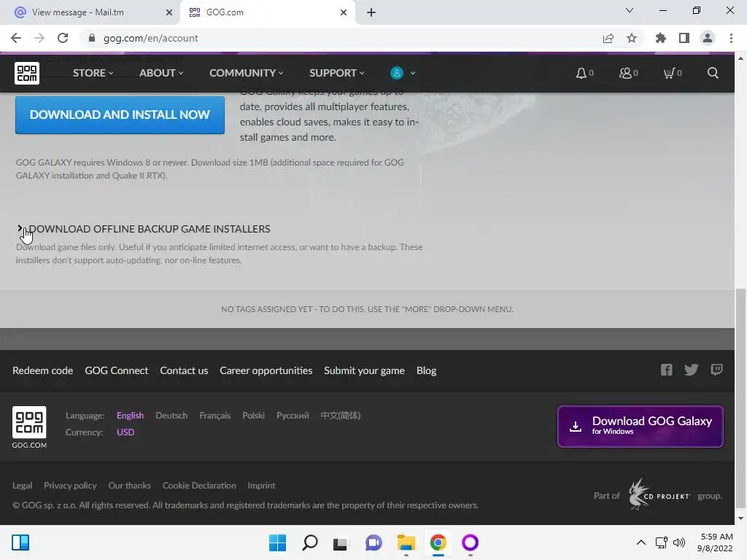Close the GOG.com tab
747x560 pixels.
click(x=344, y=12)
